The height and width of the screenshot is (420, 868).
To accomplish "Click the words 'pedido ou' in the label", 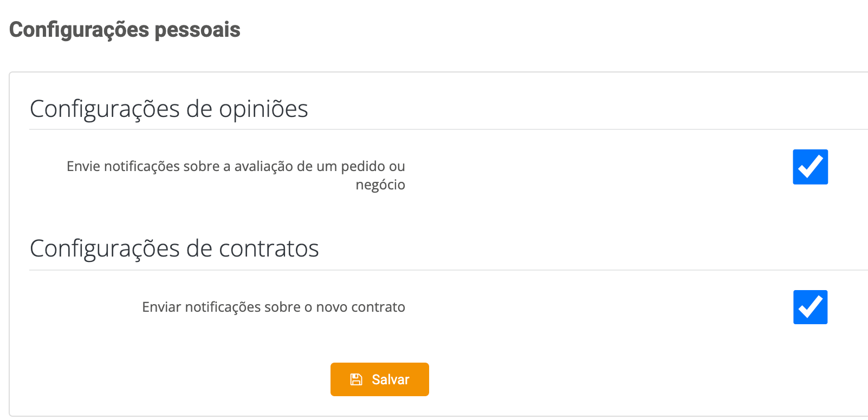I will pos(373,166).
